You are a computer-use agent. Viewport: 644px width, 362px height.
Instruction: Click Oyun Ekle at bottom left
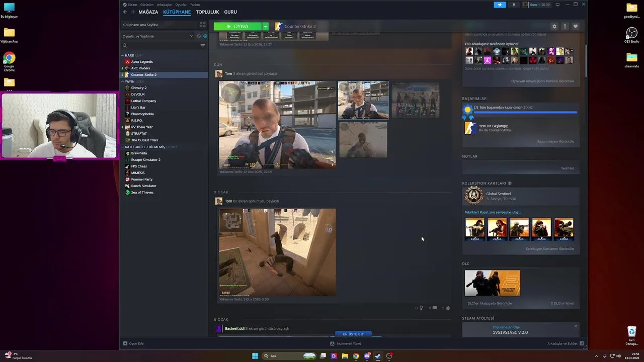(x=133, y=343)
